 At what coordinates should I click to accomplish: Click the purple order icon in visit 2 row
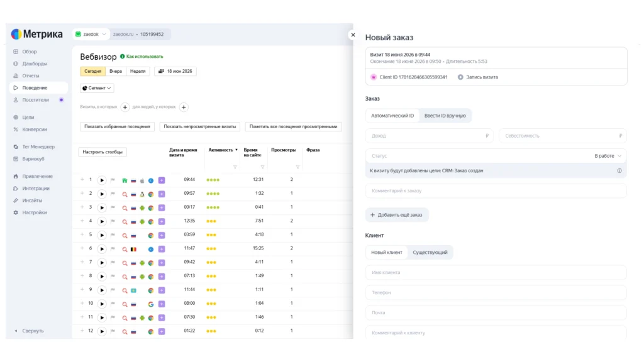[162, 194]
